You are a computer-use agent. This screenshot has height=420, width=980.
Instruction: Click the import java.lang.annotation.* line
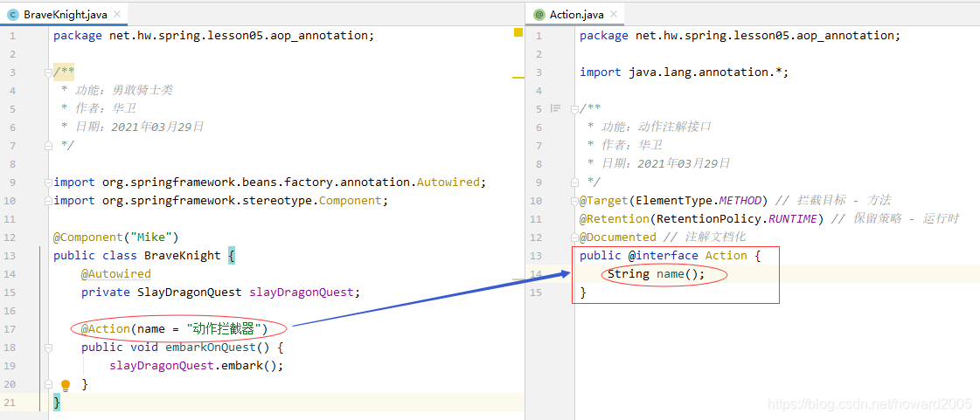point(685,72)
